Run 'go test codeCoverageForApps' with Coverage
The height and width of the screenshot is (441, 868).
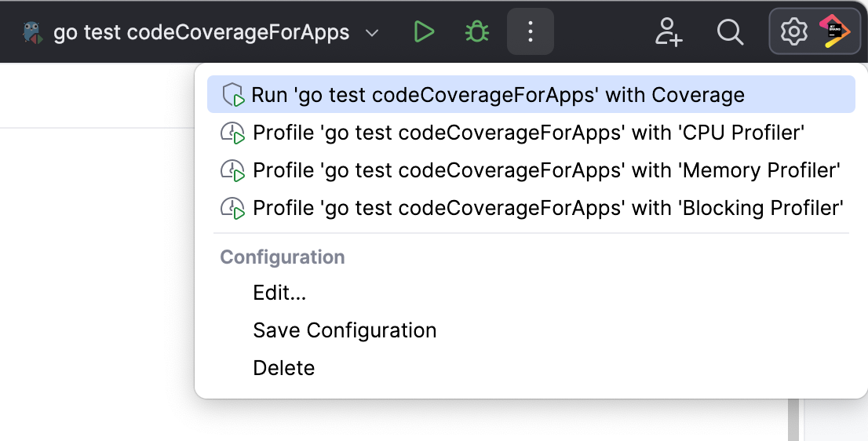(x=498, y=95)
